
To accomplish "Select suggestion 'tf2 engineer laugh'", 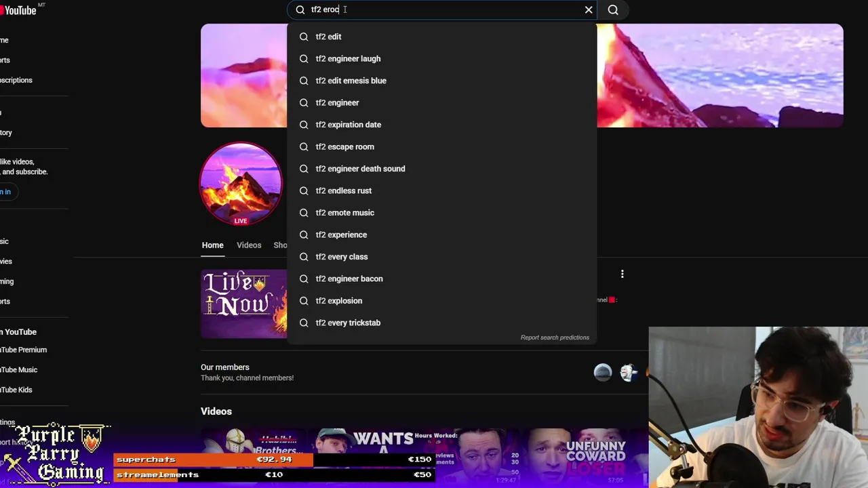I will click(442, 58).
